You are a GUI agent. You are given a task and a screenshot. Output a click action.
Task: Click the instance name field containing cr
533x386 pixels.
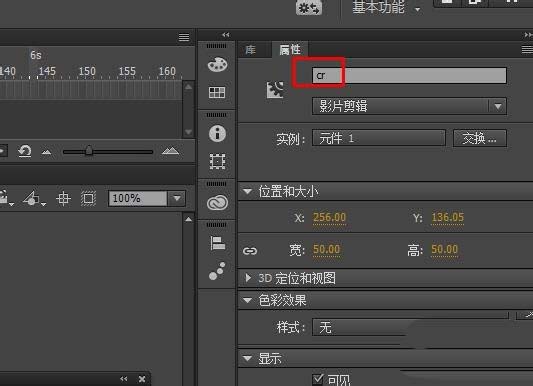tap(409, 75)
